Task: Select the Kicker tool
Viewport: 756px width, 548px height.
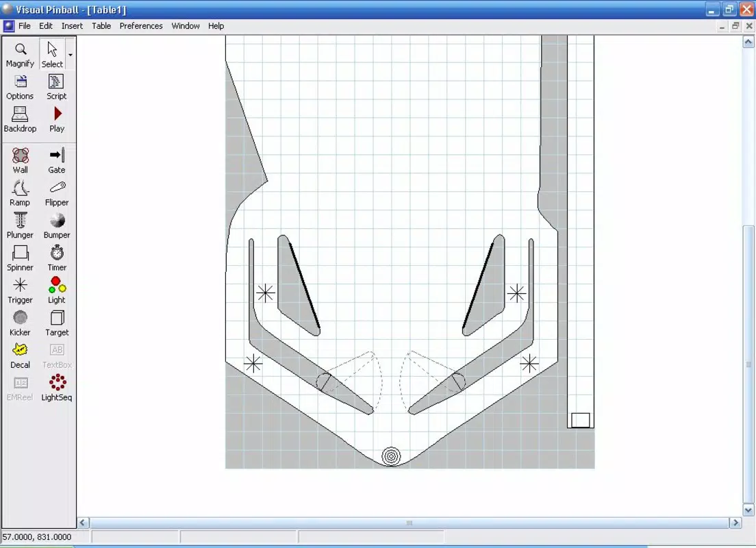Action: (21, 323)
